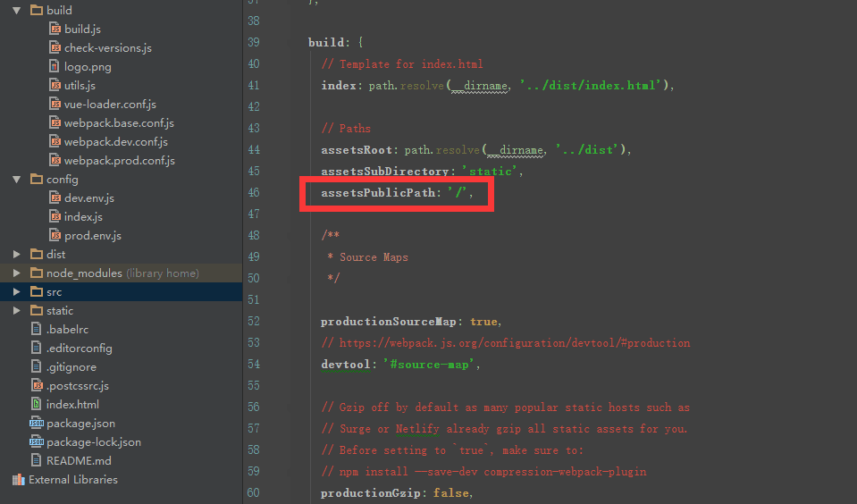The height and width of the screenshot is (504, 857).
Task: Click the logo.png image icon
Action: click(55, 66)
